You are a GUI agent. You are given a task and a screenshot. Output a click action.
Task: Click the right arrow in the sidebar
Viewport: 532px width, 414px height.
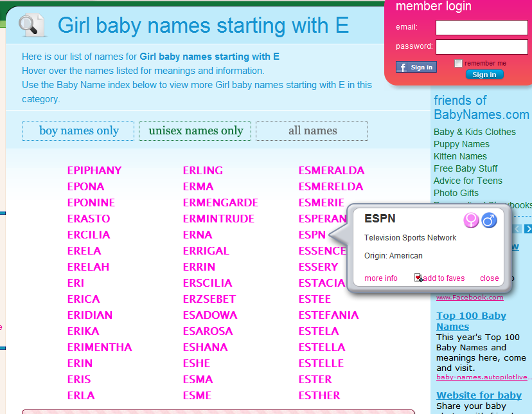528,229
